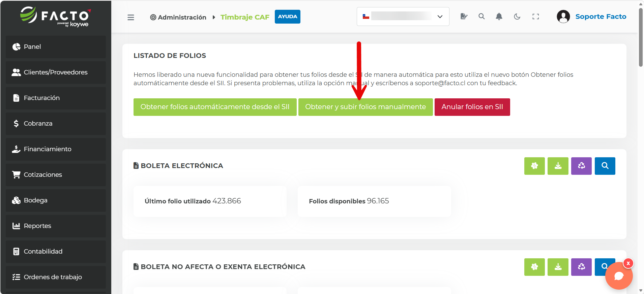
Task: Open the Facturación menu
Action: tap(56, 98)
